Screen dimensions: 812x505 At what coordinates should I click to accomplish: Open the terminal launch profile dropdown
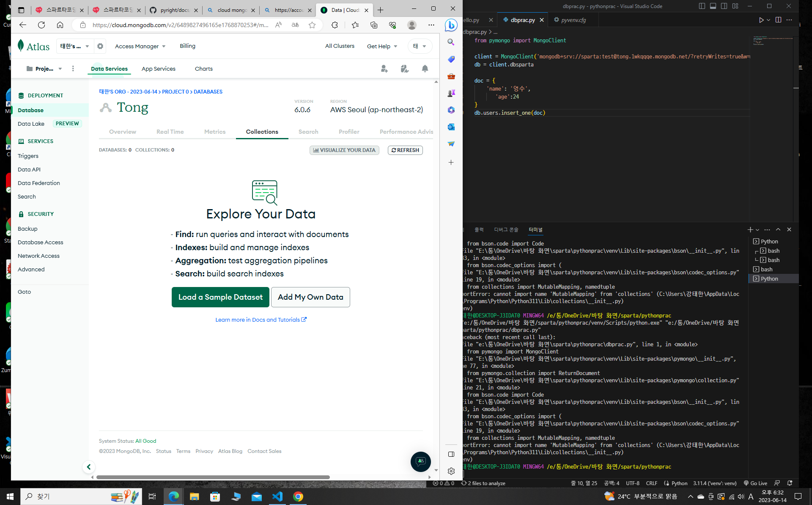pos(757,229)
